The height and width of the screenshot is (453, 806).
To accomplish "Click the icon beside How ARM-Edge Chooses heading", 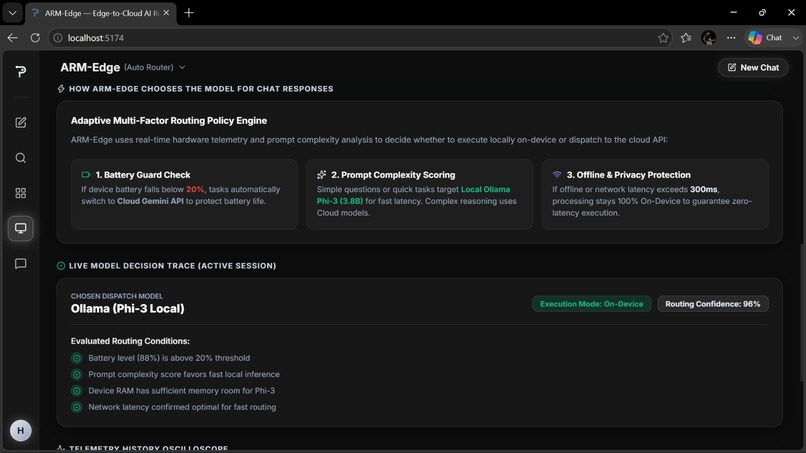I will (x=61, y=89).
